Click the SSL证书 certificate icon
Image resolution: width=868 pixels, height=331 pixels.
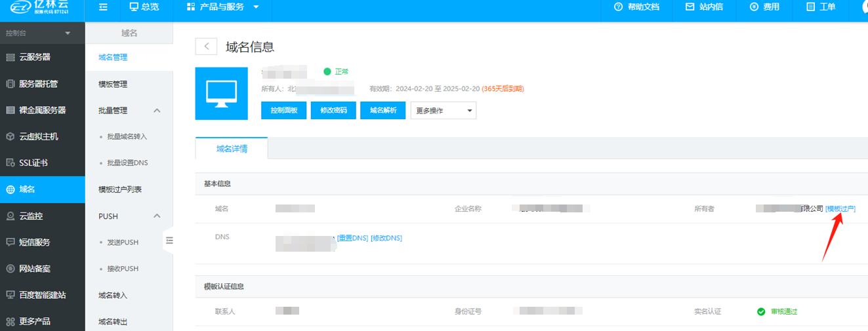(10, 163)
